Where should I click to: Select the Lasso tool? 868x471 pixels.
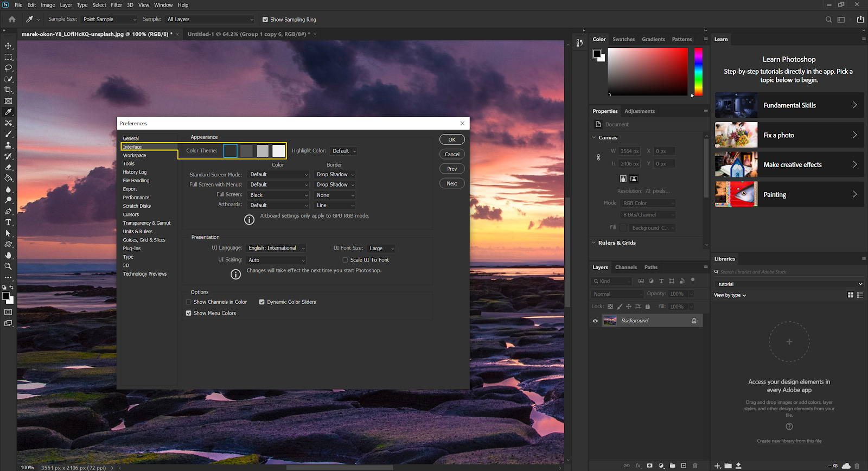coord(8,68)
